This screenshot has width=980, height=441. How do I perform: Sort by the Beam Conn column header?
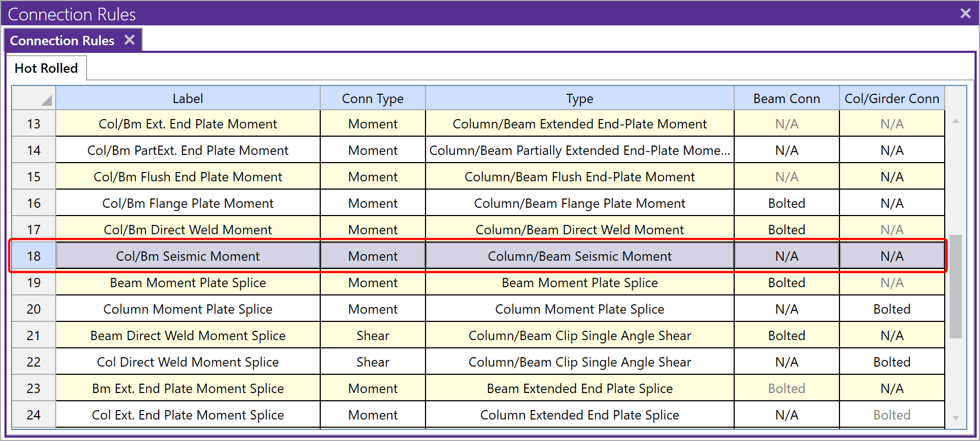point(787,99)
